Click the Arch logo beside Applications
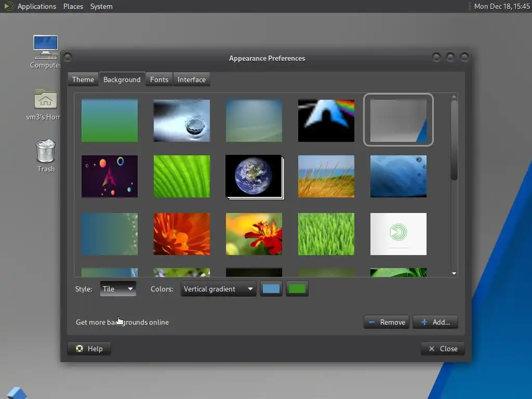 [x=9, y=6]
